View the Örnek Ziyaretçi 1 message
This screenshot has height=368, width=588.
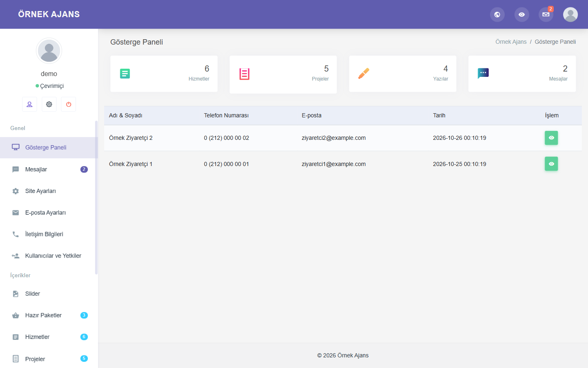(551, 164)
